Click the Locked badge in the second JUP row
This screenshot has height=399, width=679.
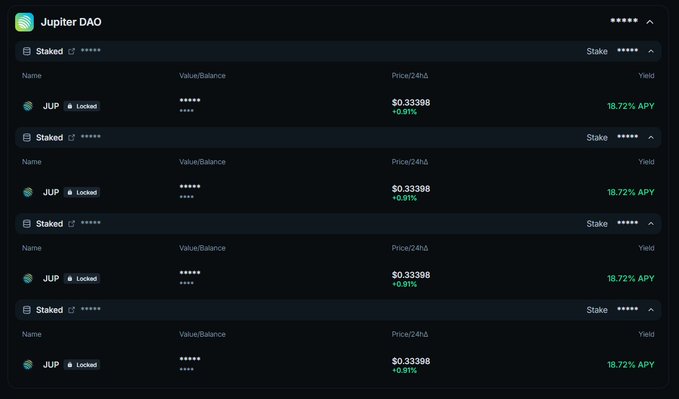click(x=82, y=192)
